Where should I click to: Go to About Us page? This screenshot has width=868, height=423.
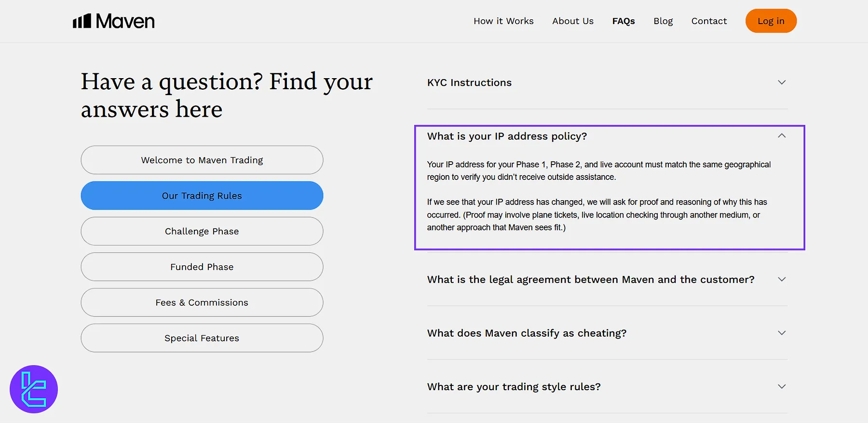(x=573, y=21)
